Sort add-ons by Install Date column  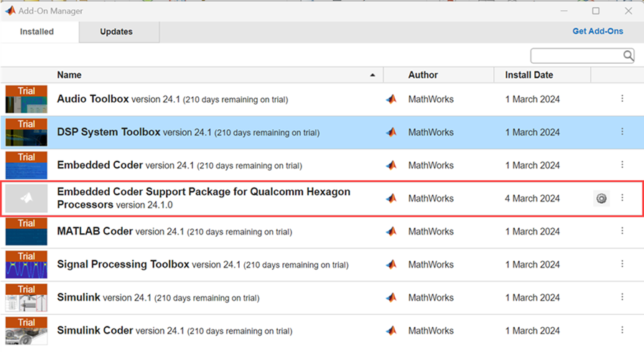pos(529,75)
